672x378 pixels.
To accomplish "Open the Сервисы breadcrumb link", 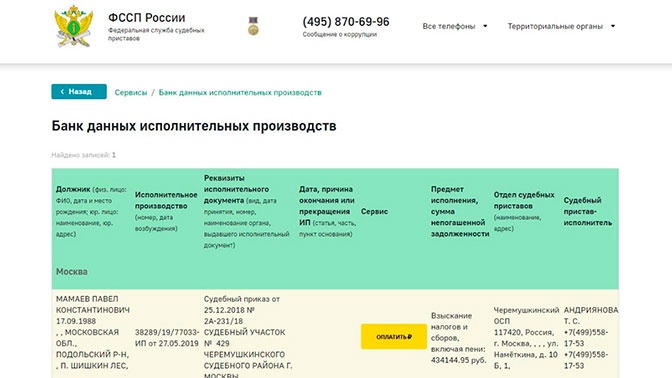I will pos(131,93).
